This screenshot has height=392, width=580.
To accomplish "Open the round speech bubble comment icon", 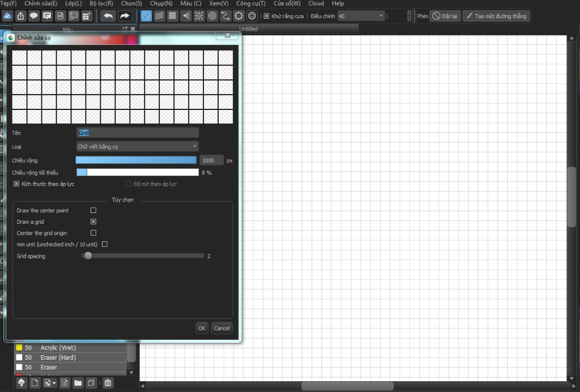I will 34,16.
